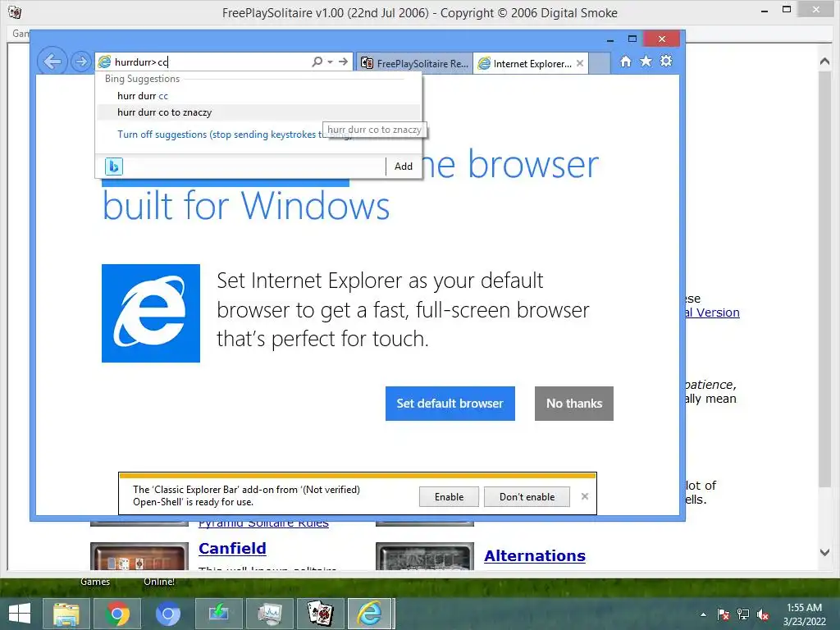Screen dimensions: 840x630
Task: Click the FreePlaySolitaire vertical scrollbar thumb
Action: [x=824, y=279]
